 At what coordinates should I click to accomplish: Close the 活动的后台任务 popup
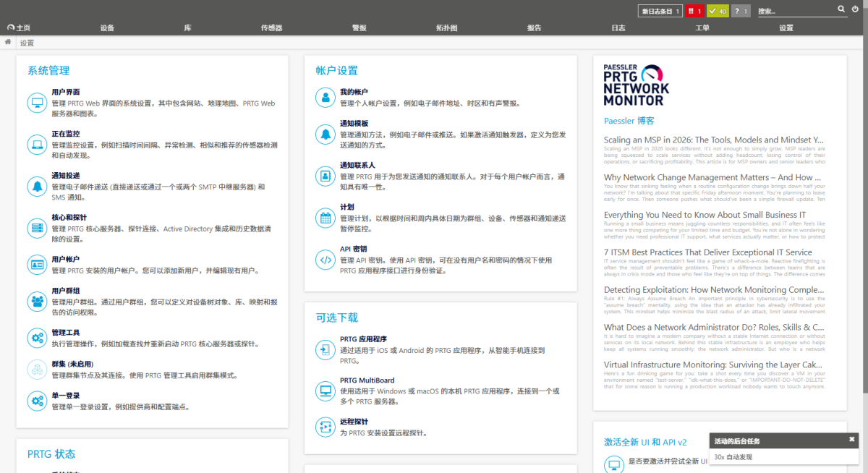(851, 439)
